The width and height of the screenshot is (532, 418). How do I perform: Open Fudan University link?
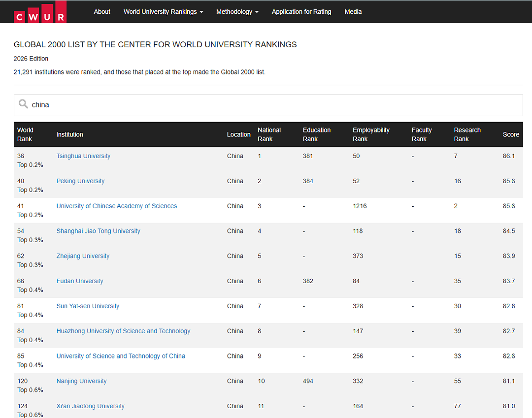tap(80, 281)
